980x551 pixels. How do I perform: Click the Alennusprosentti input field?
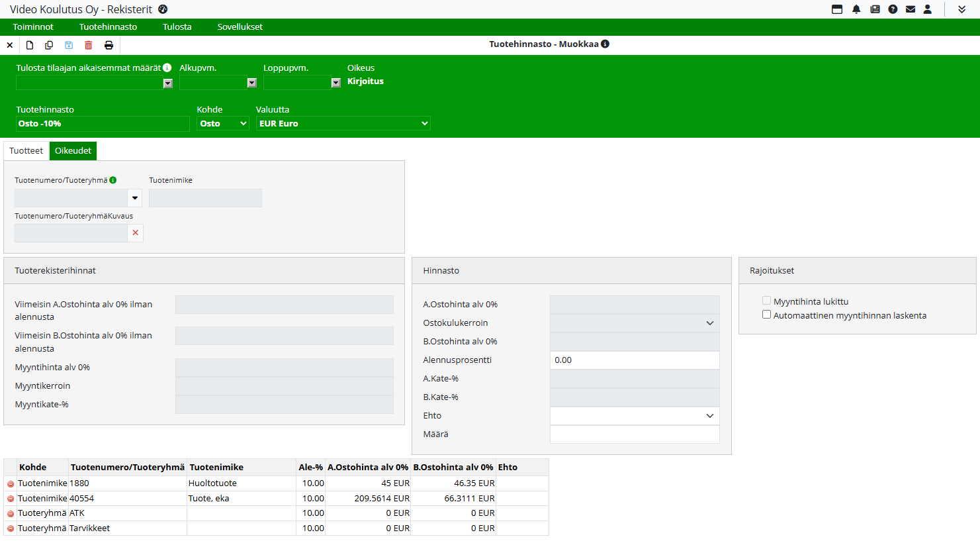(635, 360)
